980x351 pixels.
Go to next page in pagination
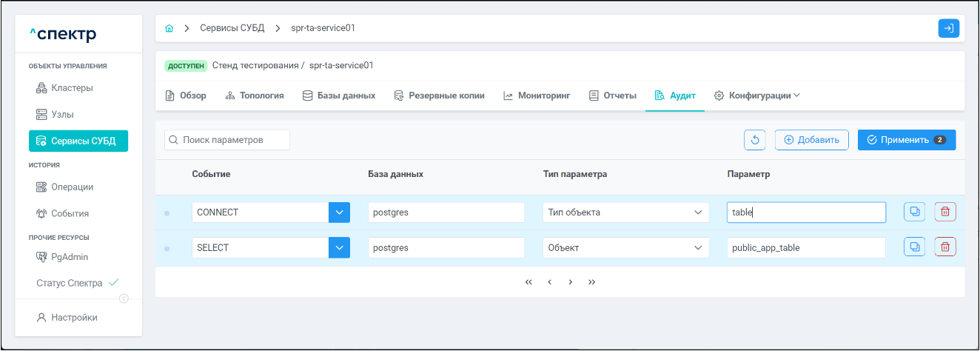[571, 282]
